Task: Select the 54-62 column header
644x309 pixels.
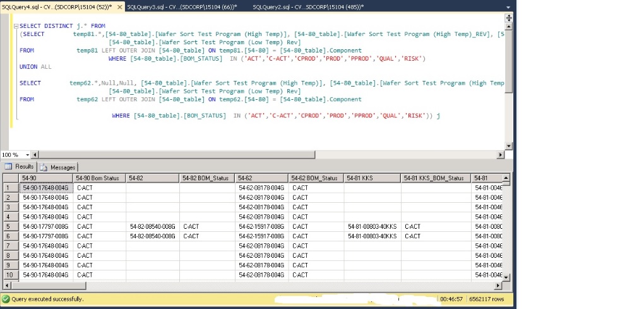Action: pos(261,178)
